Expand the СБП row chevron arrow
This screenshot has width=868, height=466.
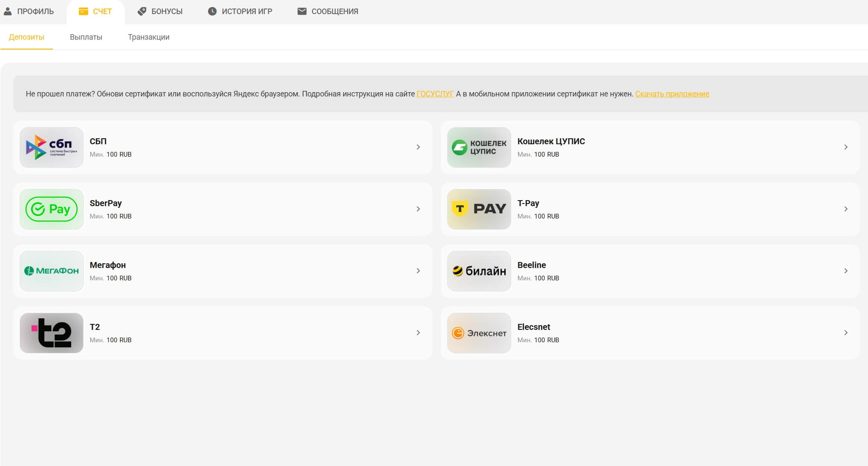(418, 147)
